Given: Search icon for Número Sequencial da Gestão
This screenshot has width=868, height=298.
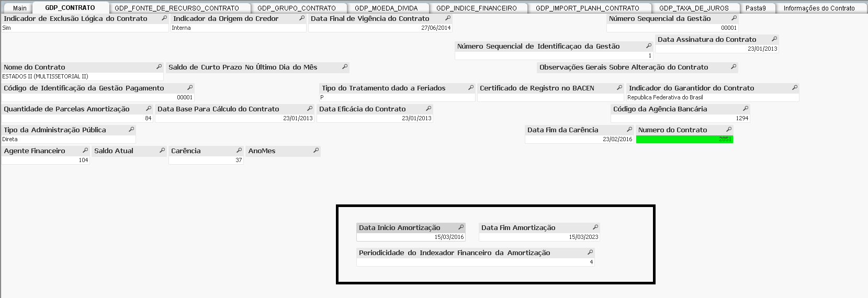Looking at the screenshot, I should (734, 18).
